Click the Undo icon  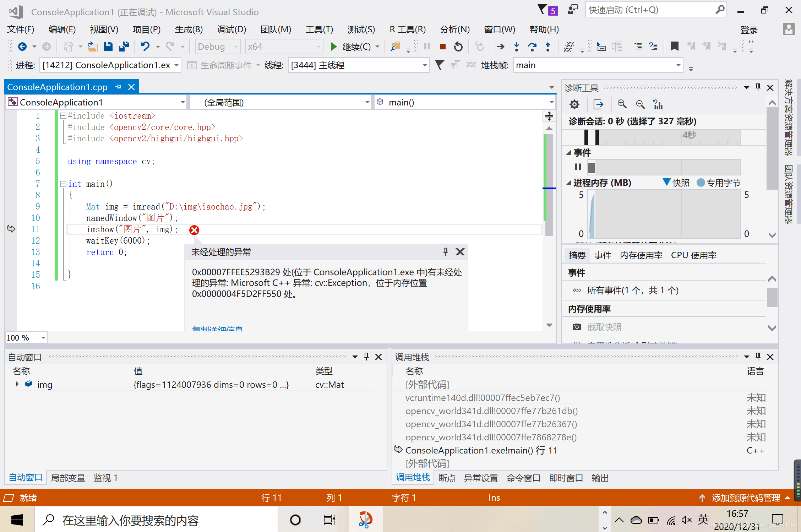(145, 47)
